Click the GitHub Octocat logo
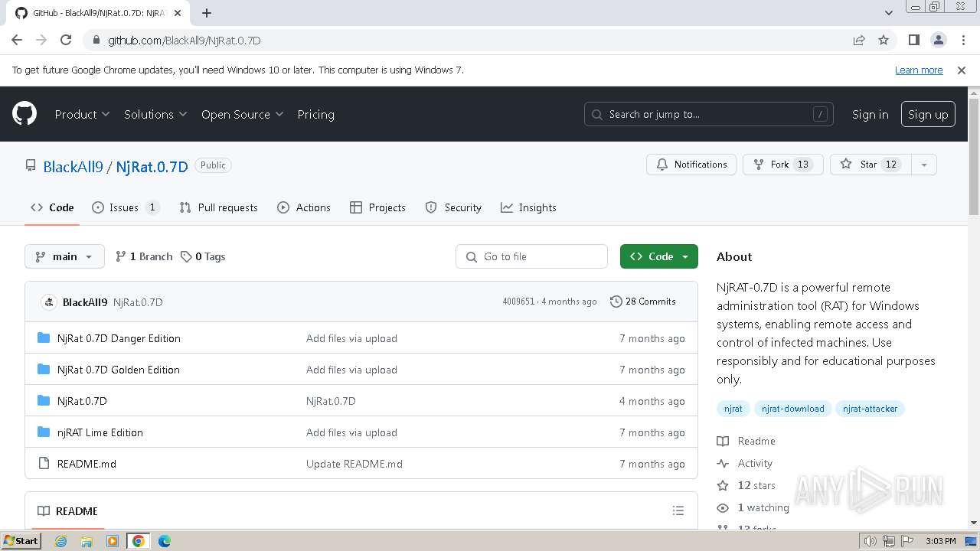The image size is (980, 551). click(24, 114)
